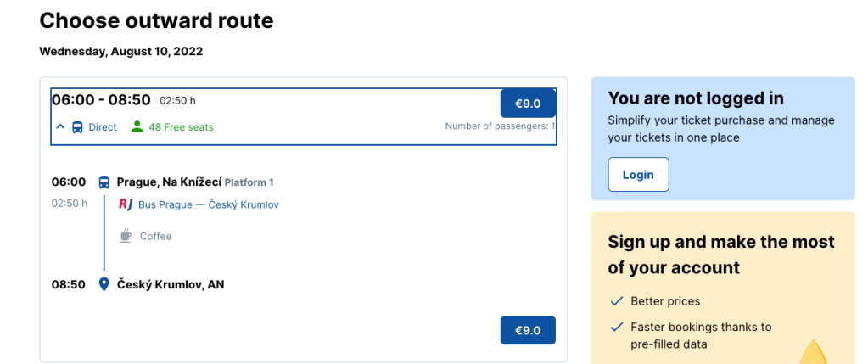
Task: Click the green passenger seats icon
Action: click(137, 127)
